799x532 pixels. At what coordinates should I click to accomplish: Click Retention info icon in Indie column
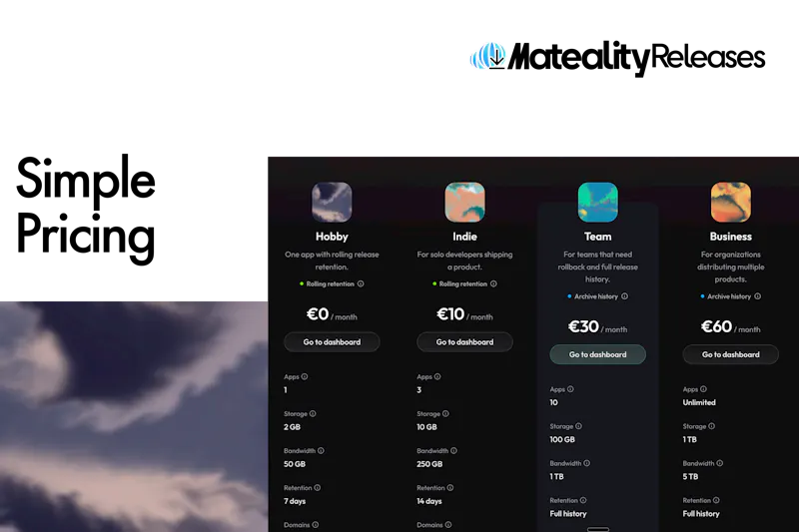click(450, 487)
